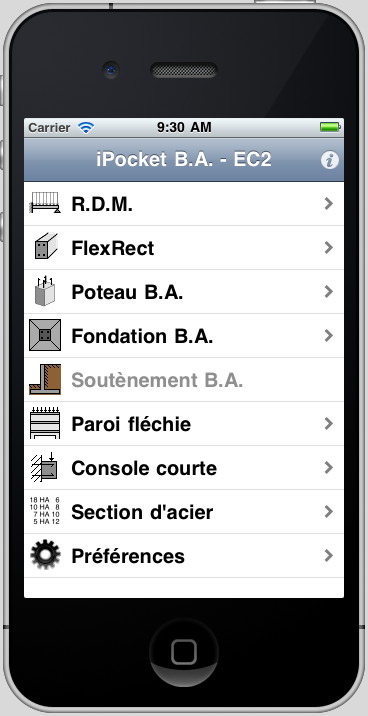Click the Console courte corbel icon

pyautogui.click(x=45, y=467)
